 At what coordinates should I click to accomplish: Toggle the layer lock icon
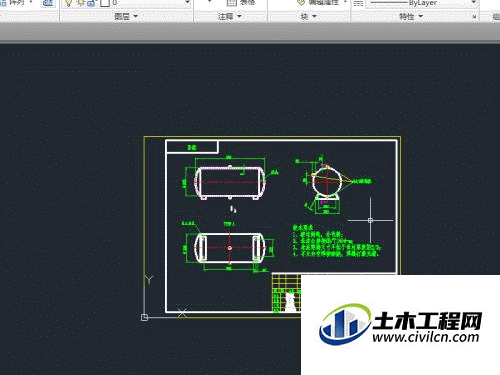coord(91,3)
